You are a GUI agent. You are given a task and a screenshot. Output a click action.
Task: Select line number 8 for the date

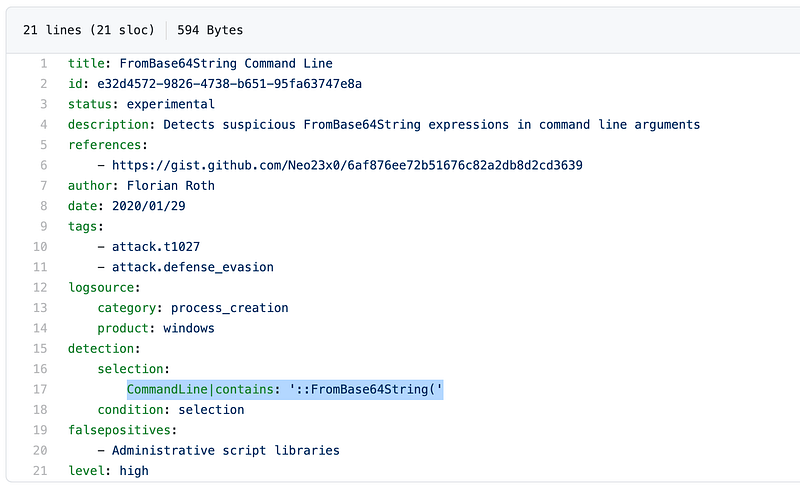(43, 206)
